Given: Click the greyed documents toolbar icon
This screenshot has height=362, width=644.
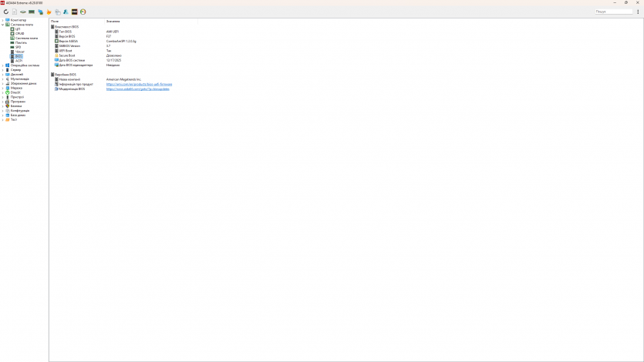Looking at the screenshot, I should click(x=58, y=12).
